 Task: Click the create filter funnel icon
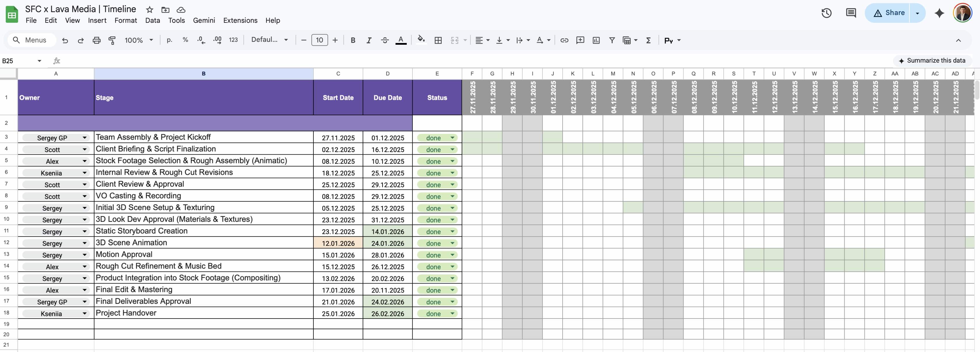pos(612,40)
